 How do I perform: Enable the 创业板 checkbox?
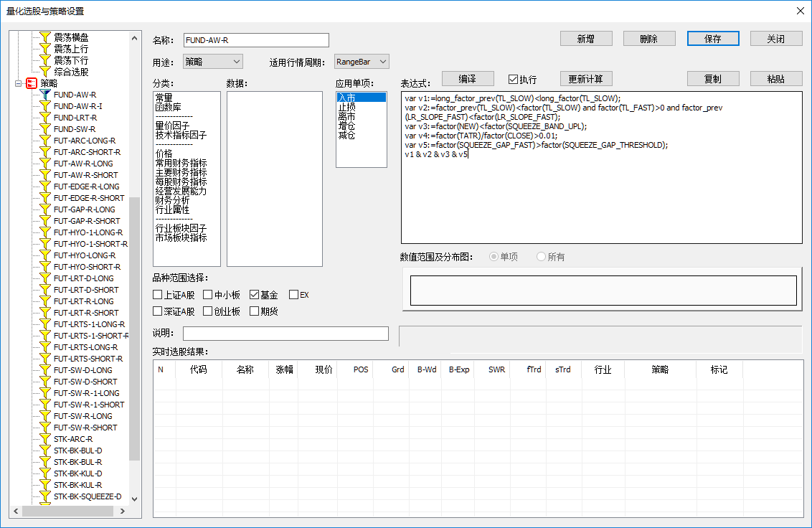tap(207, 311)
